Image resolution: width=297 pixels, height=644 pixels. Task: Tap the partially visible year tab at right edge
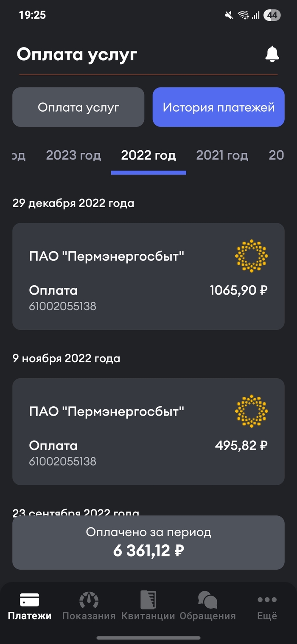[x=277, y=155]
